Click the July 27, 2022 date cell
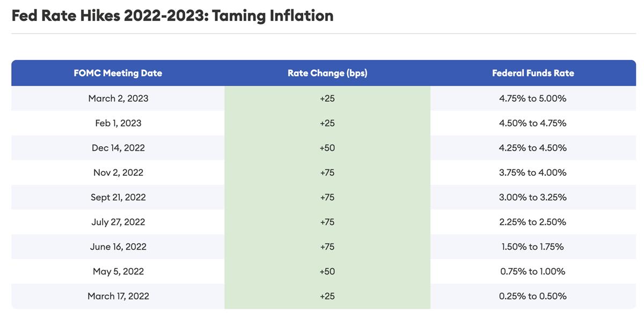The width and height of the screenshot is (644, 320). (x=118, y=222)
